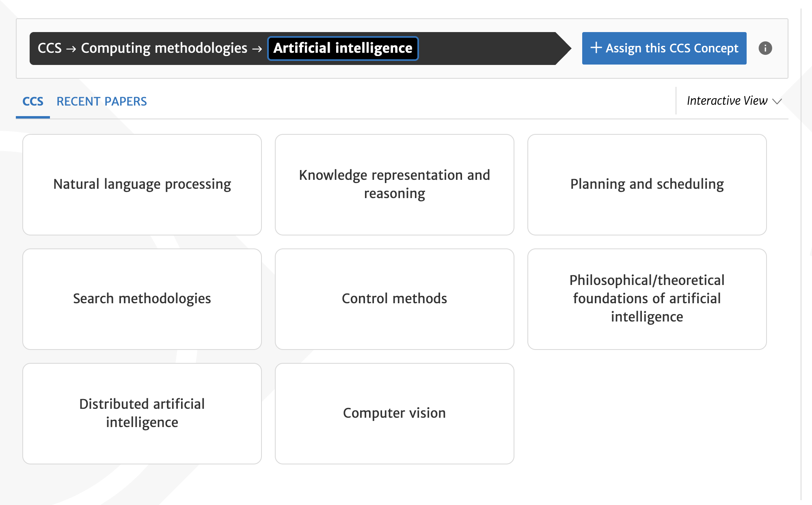812x505 pixels.
Task: Select the Planning and scheduling card
Action: point(647,185)
